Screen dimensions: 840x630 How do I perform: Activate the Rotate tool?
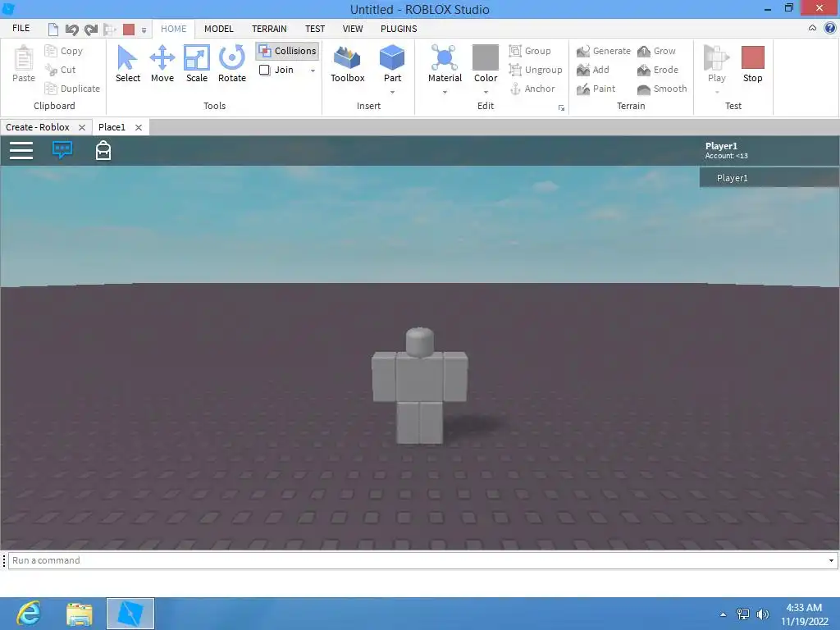[x=232, y=64]
